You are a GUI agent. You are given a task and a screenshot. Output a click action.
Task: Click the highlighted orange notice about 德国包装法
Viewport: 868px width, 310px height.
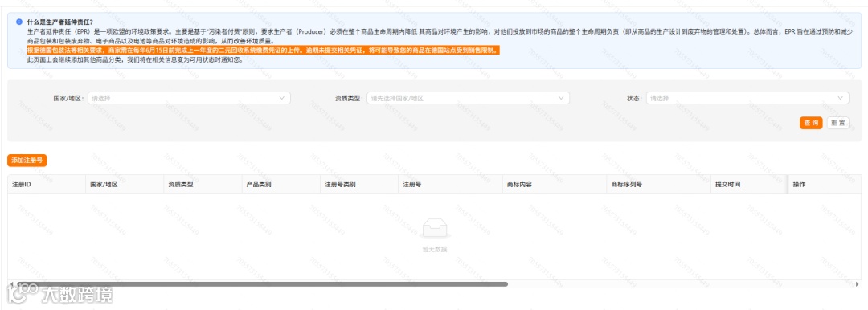(263, 51)
